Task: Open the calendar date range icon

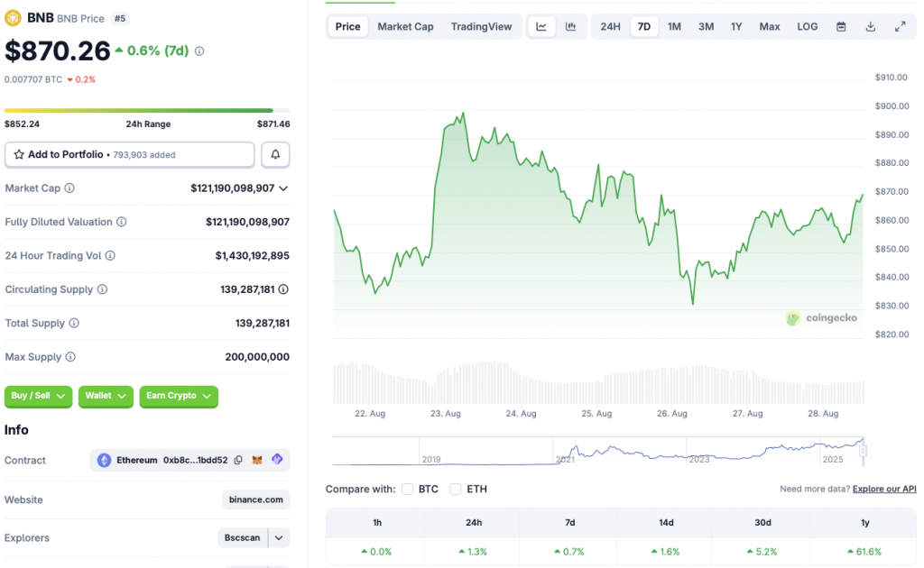Action: pyautogui.click(x=841, y=26)
